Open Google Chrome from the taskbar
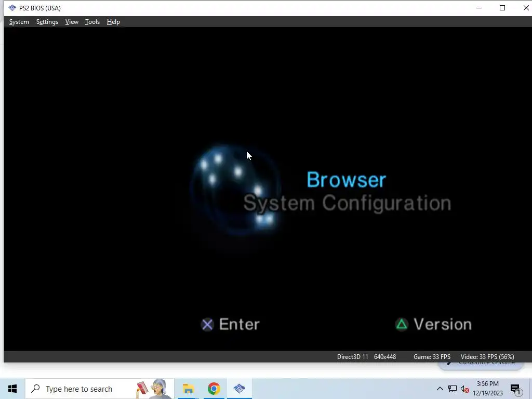The width and height of the screenshot is (532, 399). coord(214,389)
